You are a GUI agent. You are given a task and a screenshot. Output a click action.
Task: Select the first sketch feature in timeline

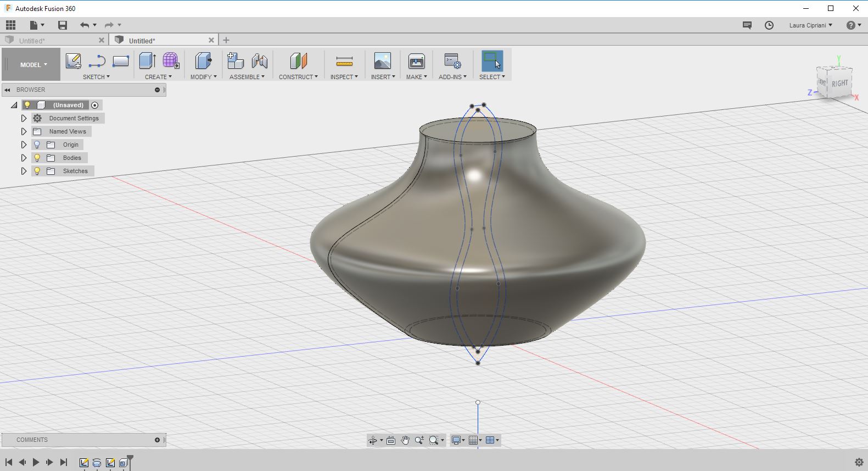point(84,463)
